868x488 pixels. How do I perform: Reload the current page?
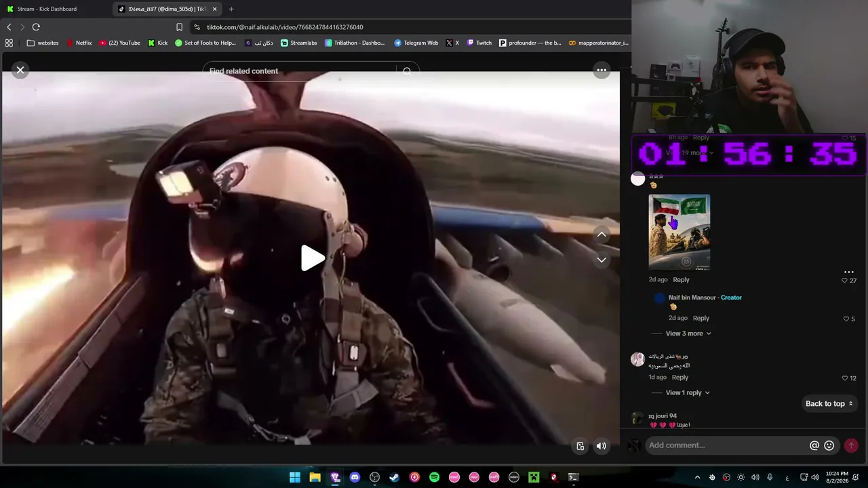36,27
